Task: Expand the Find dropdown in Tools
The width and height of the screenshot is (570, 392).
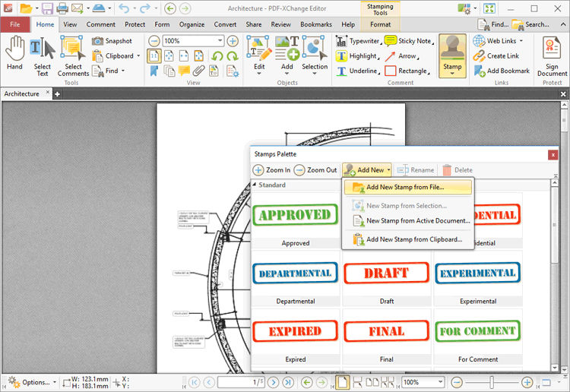Action: tap(123, 71)
